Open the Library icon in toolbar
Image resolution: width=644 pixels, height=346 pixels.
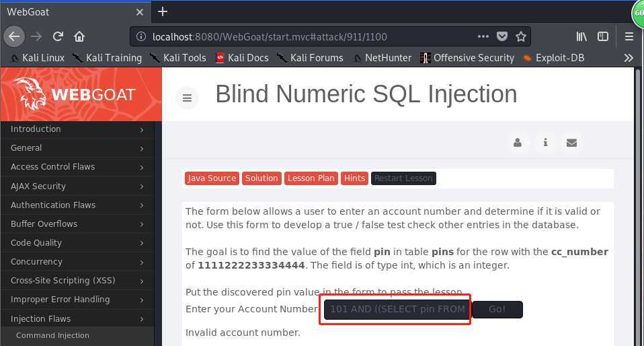(x=581, y=36)
